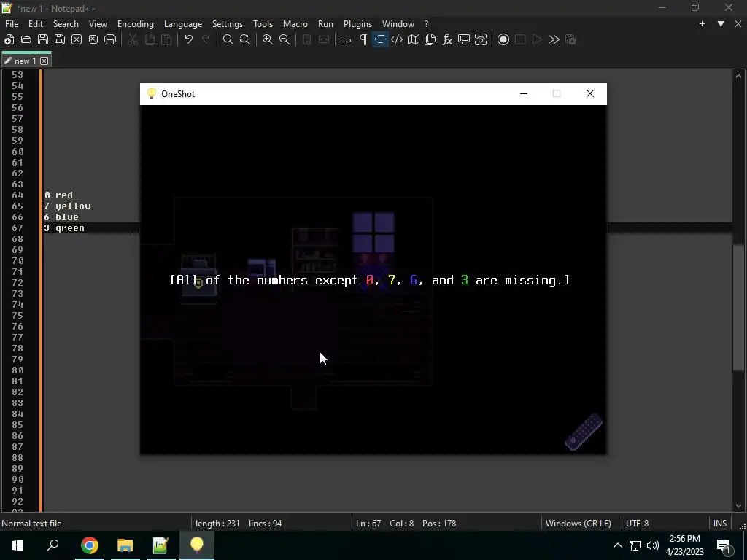Click the line "6 blue" in editor
Screen dimensions: 747x560
(61, 217)
